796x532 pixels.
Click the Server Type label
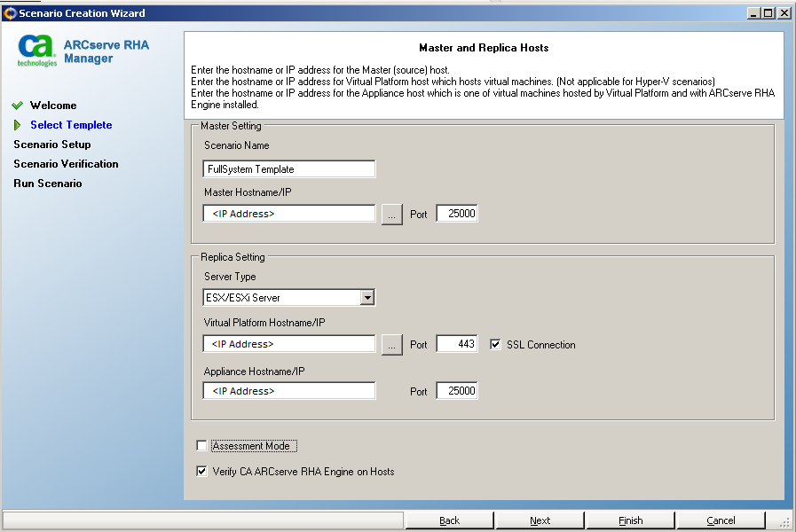click(230, 277)
